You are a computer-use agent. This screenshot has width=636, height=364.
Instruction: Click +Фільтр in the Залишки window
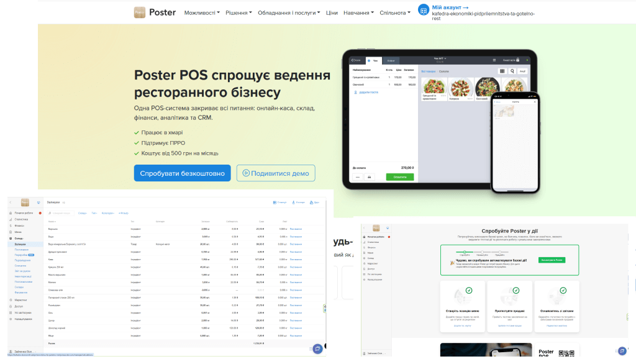[124, 213]
